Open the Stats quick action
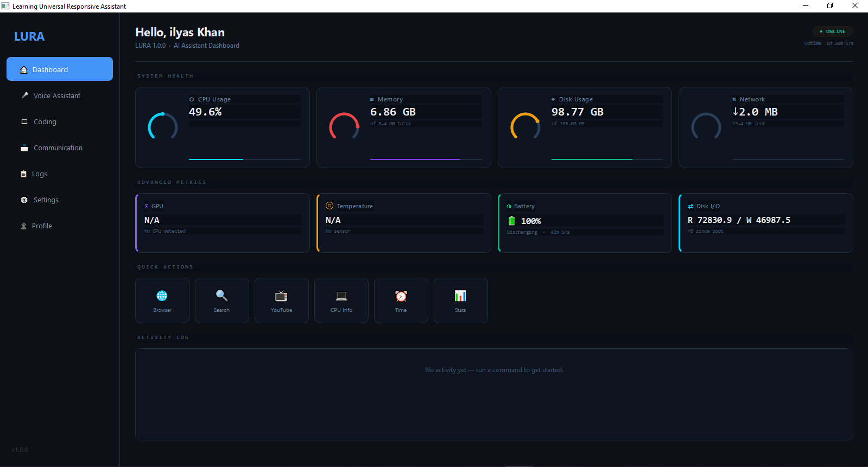Screen dimensions: 868x467 click(461, 300)
